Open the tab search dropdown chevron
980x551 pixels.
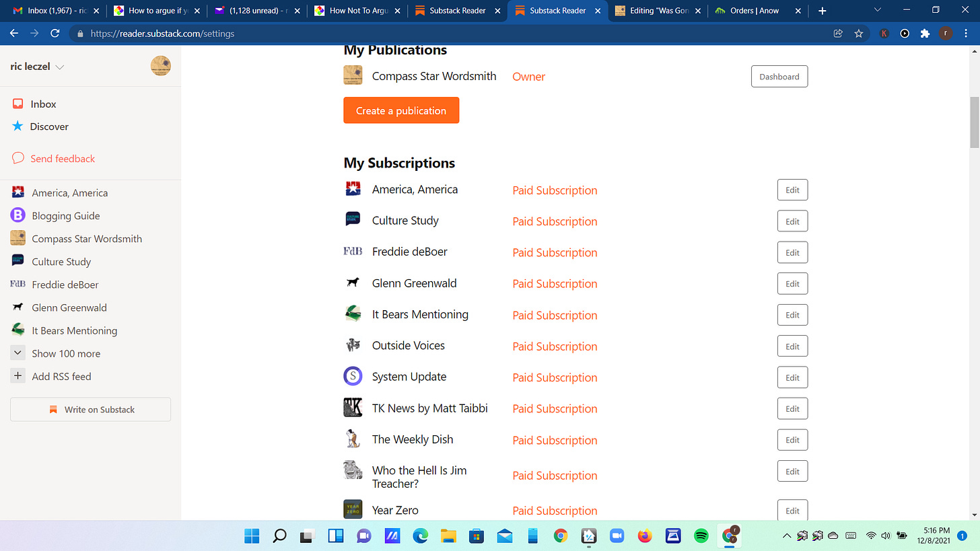[x=877, y=10]
